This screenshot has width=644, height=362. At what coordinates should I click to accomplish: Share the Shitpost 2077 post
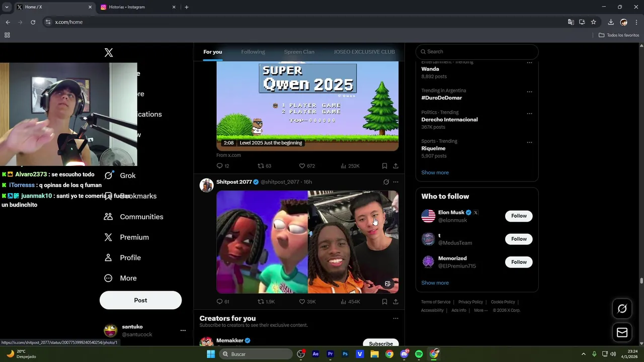click(x=395, y=302)
